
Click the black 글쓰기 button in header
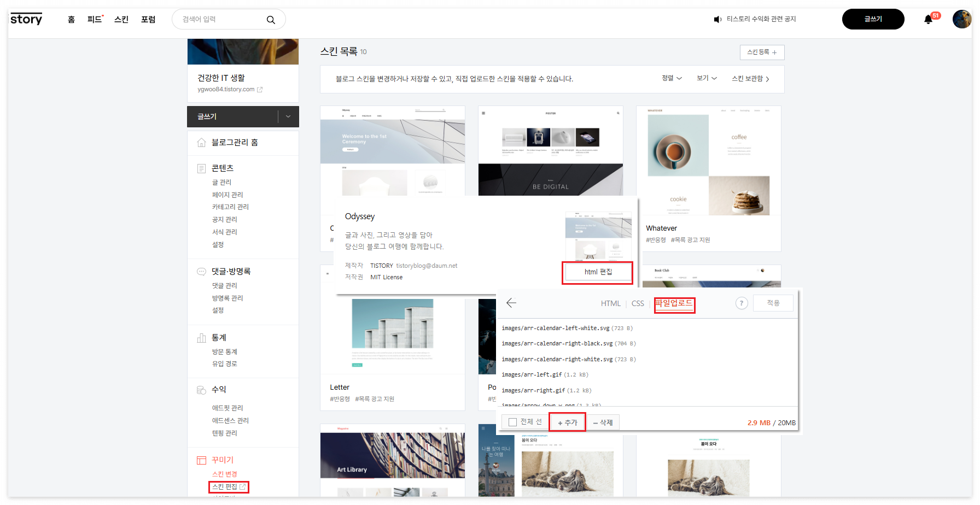coord(873,19)
